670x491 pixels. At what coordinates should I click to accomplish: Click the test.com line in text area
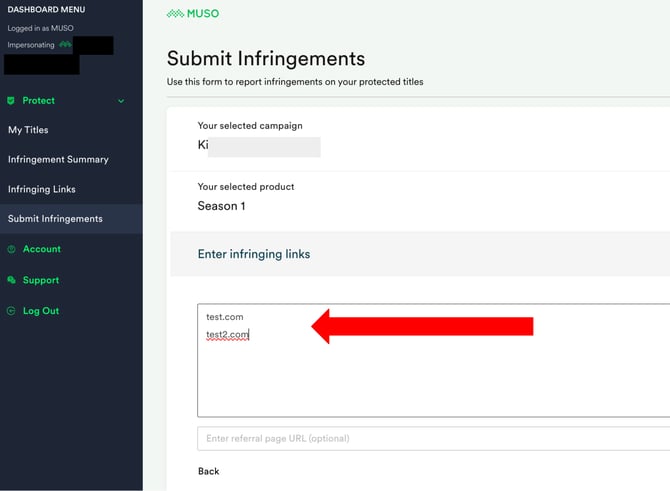tap(224, 317)
